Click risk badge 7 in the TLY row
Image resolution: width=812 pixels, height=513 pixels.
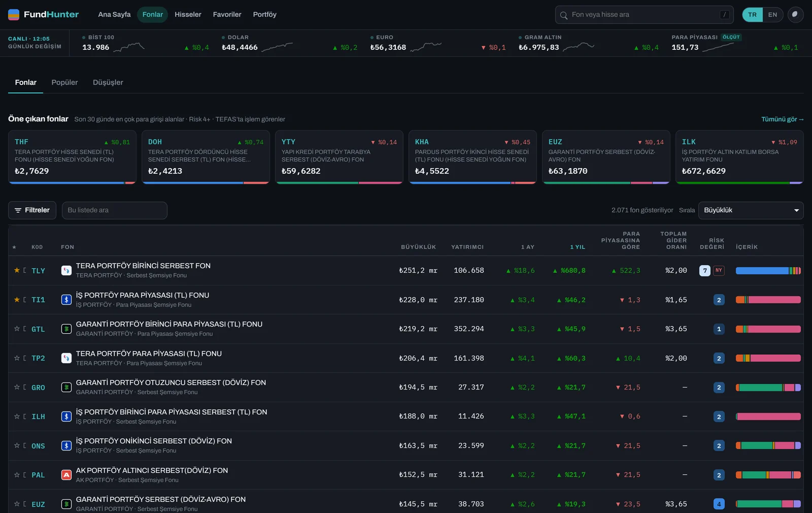pyautogui.click(x=704, y=271)
